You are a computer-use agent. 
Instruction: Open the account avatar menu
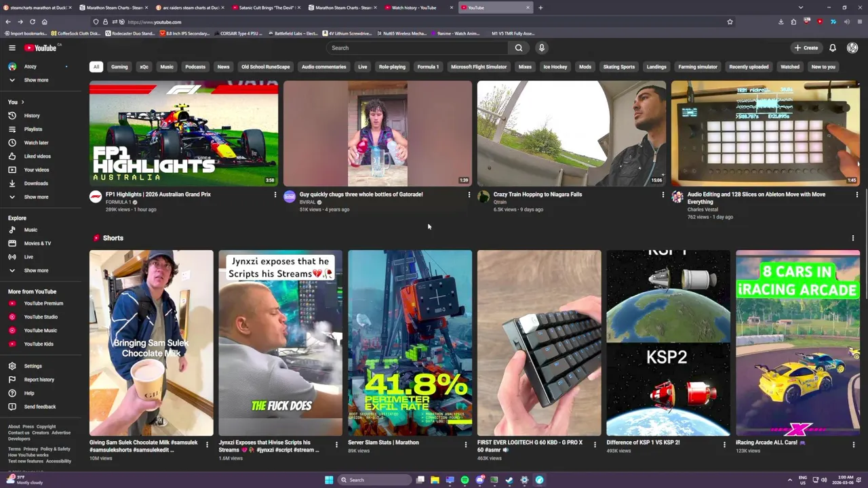(x=852, y=47)
